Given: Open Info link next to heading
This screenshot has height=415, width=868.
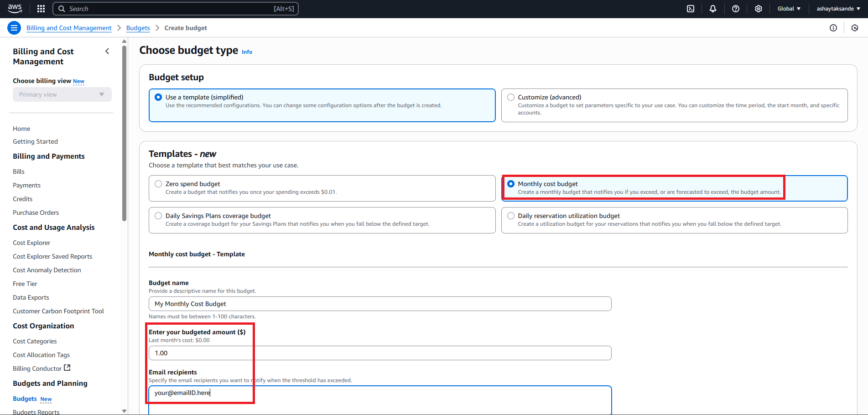Looking at the screenshot, I should click(247, 52).
